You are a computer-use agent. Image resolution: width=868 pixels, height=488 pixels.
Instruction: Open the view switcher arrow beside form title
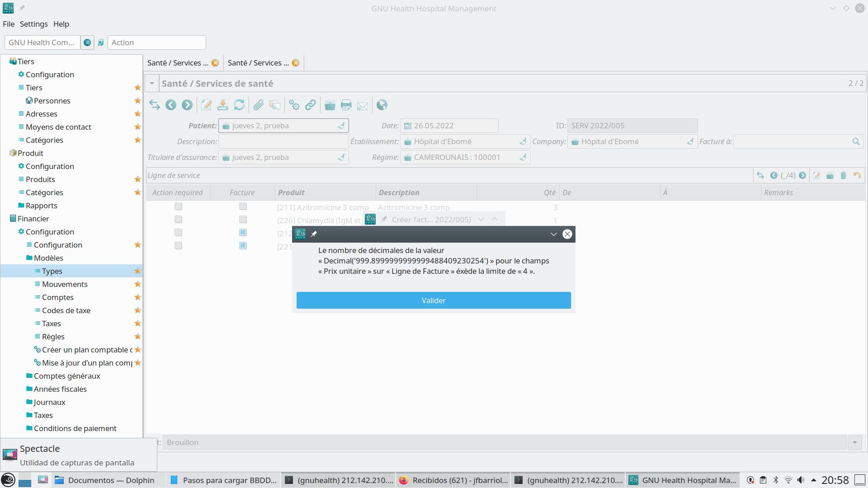pos(152,84)
